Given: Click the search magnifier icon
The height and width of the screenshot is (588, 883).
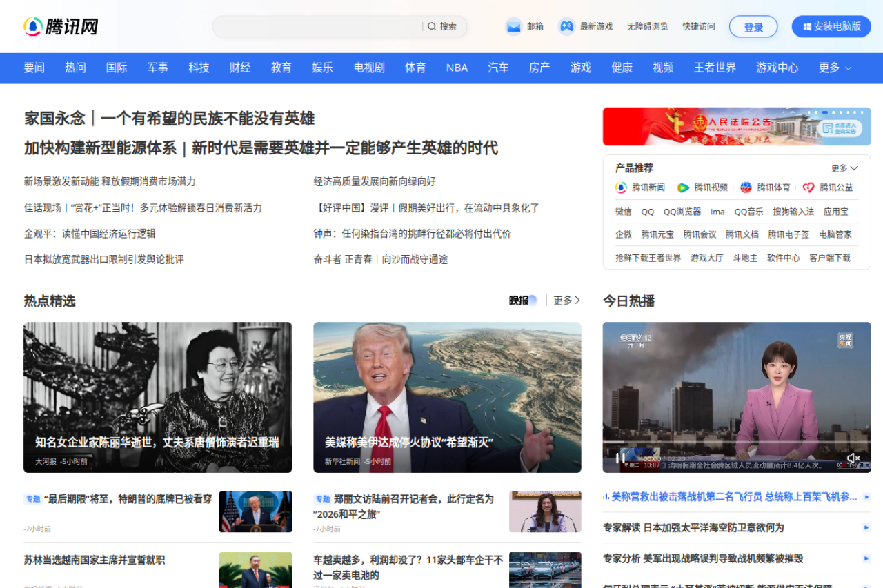Looking at the screenshot, I should click(432, 26).
